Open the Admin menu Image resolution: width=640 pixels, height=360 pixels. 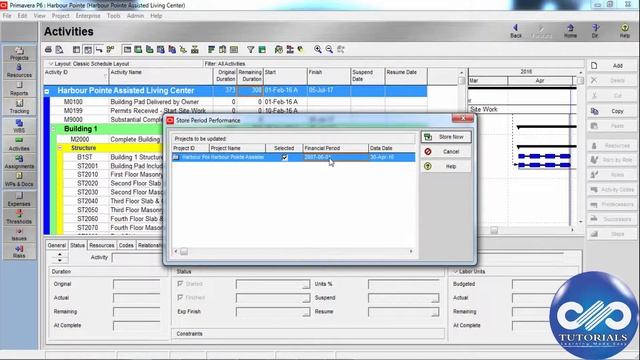tap(135, 16)
